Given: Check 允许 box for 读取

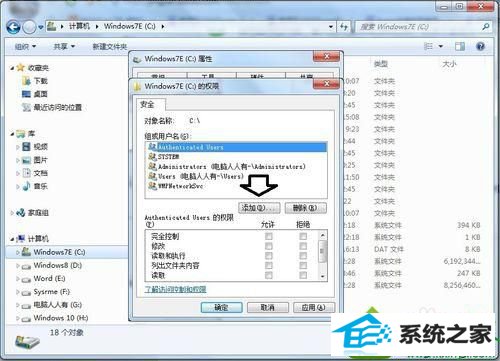Looking at the screenshot, I should point(269,275).
